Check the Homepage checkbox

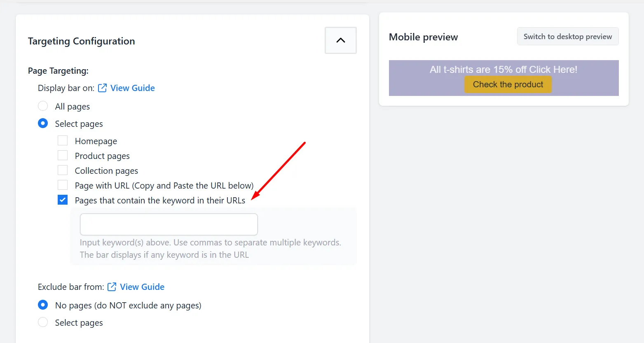pyautogui.click(x=63, y=141)
